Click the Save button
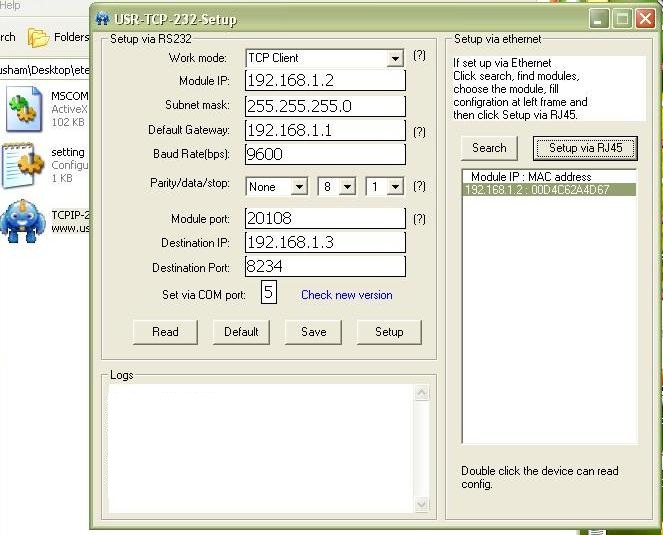663x535 pixels. 313,332
